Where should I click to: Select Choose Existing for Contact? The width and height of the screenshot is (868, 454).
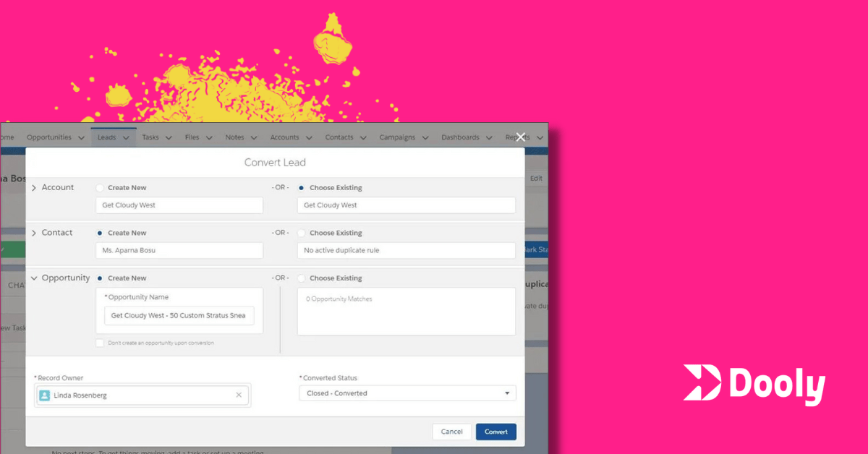click(302, 232)
